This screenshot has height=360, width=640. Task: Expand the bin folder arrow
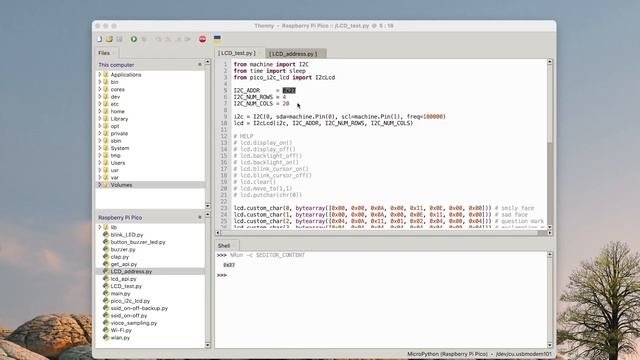(x=100, y=82)
